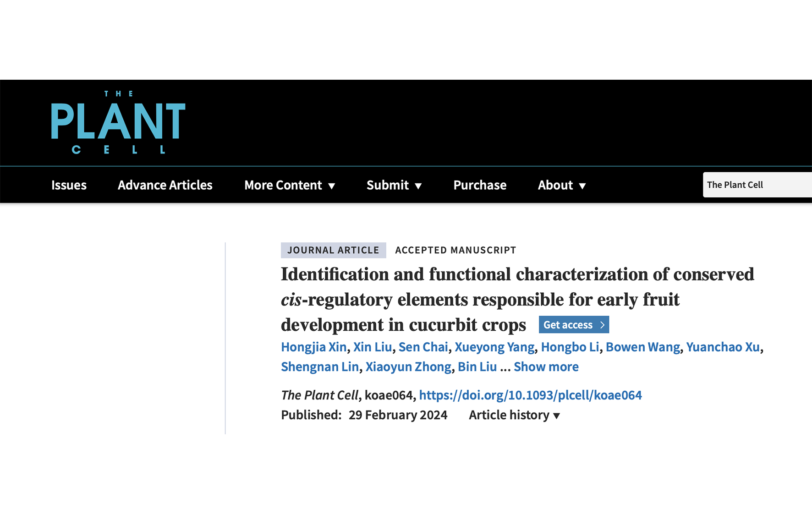Image resolution: width=812 pixels, height=514 pixels.
Task: Open the About dropdown menu
Action: tap(561, 185)
